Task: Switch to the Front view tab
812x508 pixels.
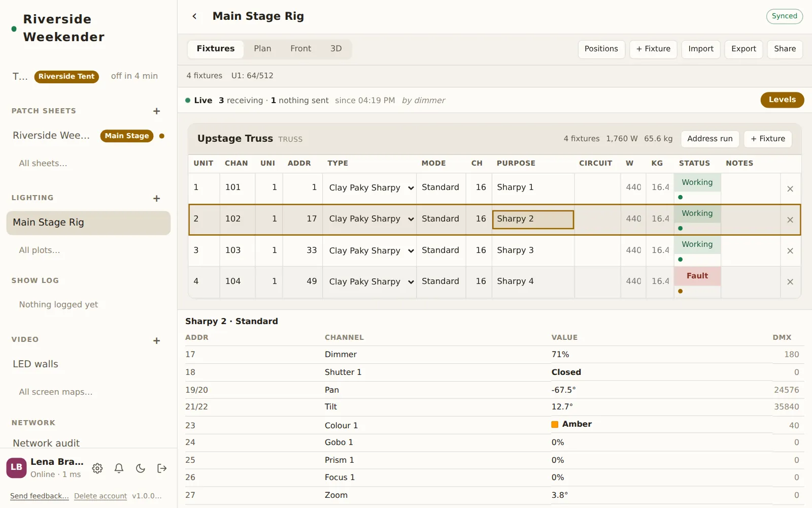Action: (300, 49)
